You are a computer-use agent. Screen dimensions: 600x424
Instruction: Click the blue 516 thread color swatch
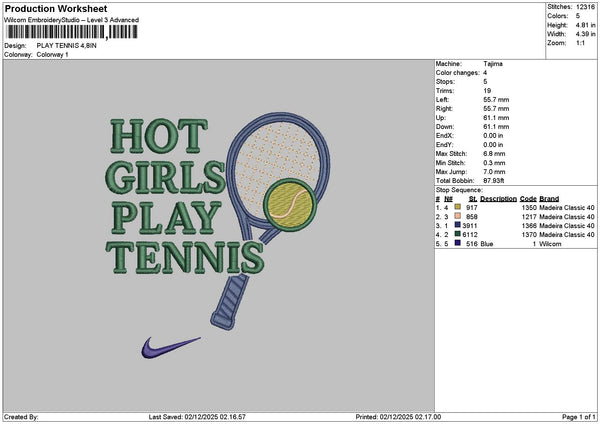click(x=457, y=243)
